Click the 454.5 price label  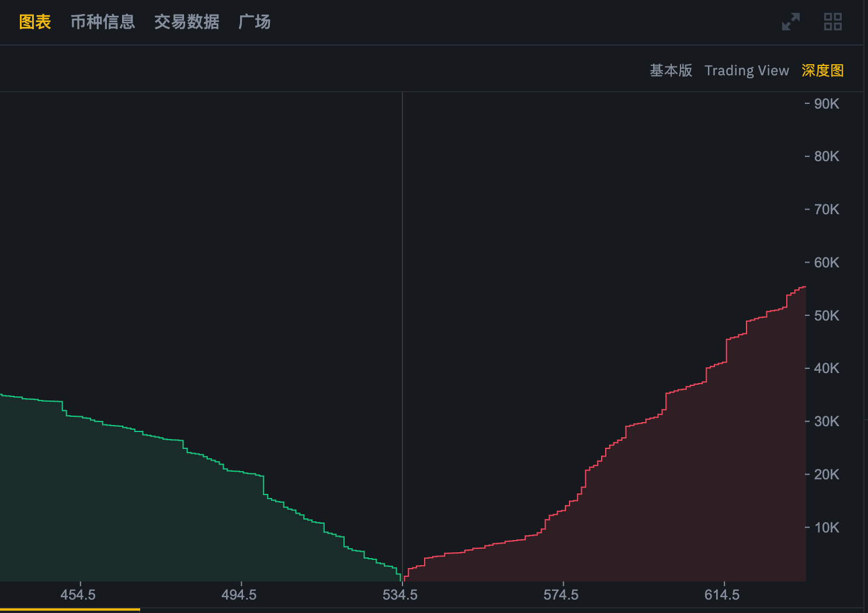(x=78, y=595)
